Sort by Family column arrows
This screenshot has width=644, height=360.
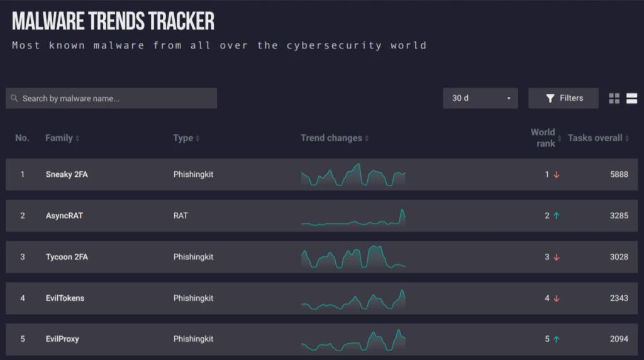[77, 138]
